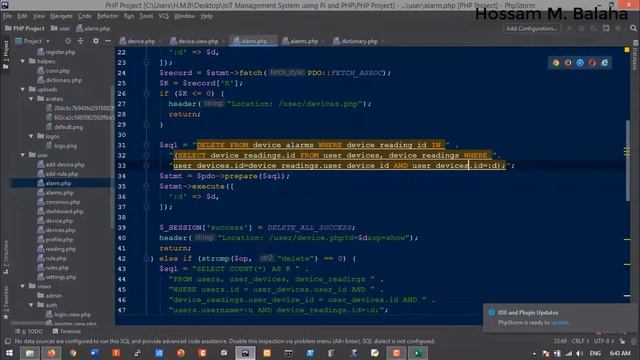Image resolution: width=640 pixels, height=360 pixels.
Task: Open the Project view dropdown
Action: (x=33, y=41)
